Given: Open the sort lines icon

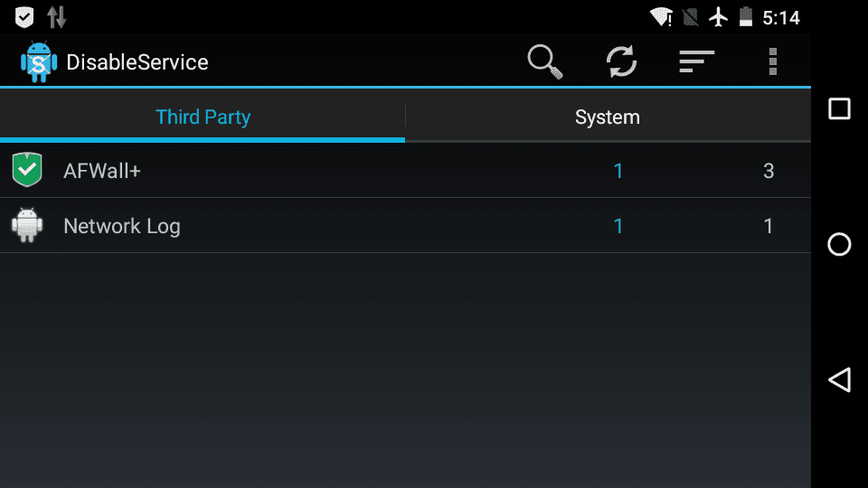Looking at the screenshot, I should (697, 61).
